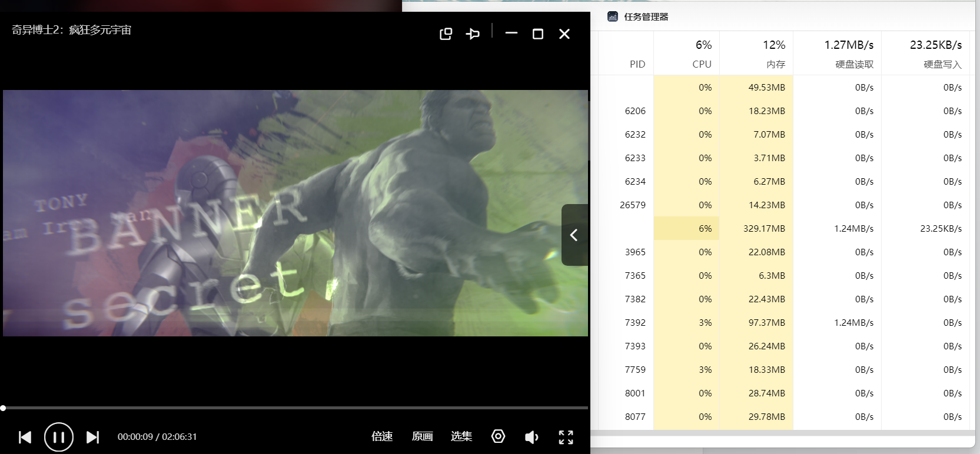Mute the player volume
The height and width of the screenshot is (454, 980).
[x=531, y=437]
